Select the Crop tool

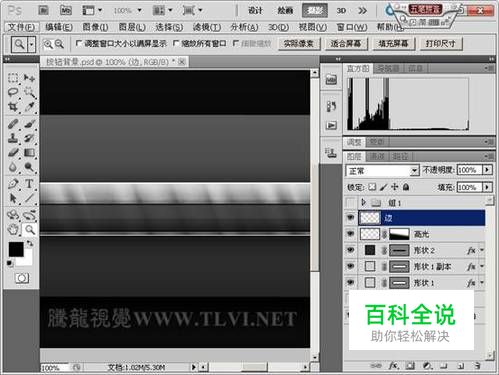point(13,107)
